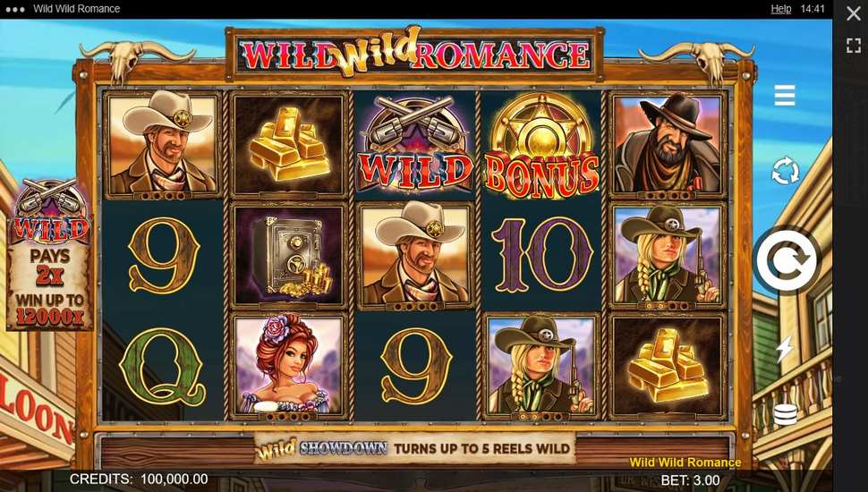Viewport: 868px width, 492px height.
Task: Click the bearded outlaw in black hat
Action: (668, 144)
